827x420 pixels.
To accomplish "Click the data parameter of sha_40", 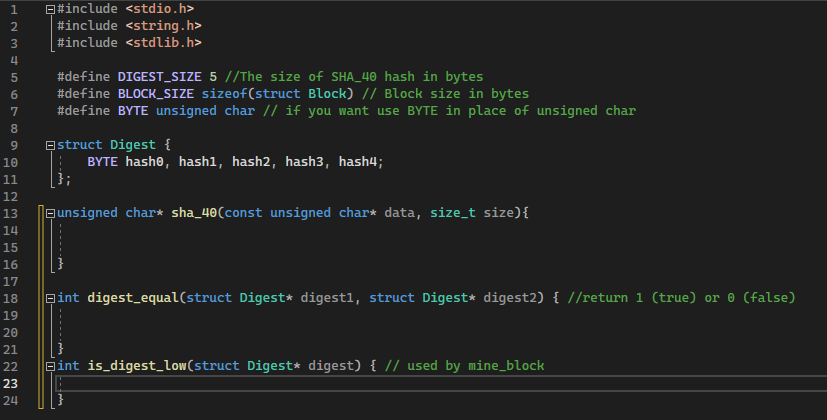I will [x=399, y=213].
